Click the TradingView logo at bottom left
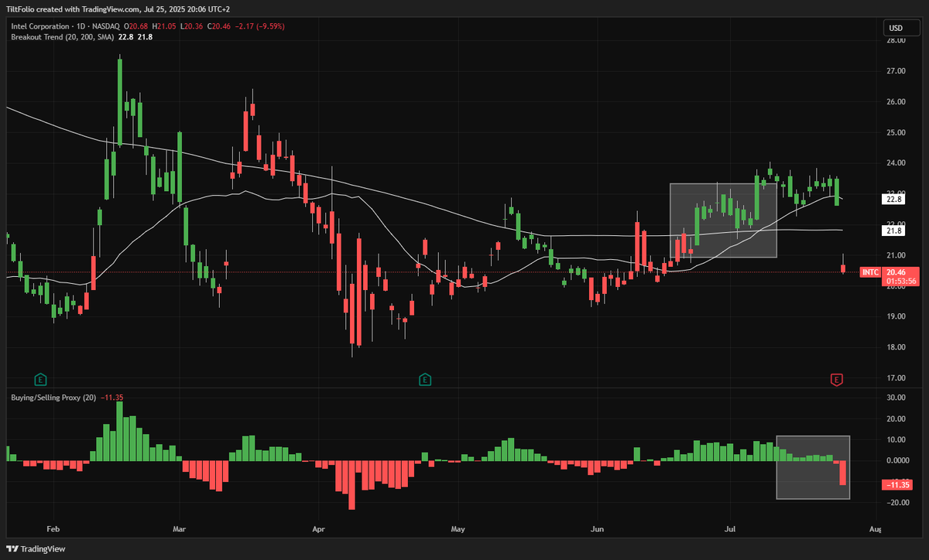The image size is (929, 560). [x=36, y=548]
